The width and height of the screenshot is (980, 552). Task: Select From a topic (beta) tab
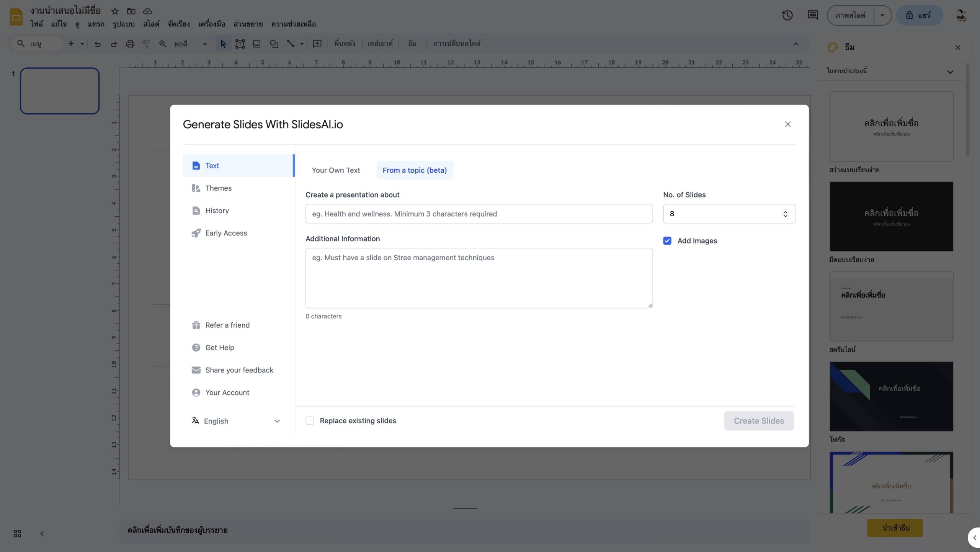click(415, 170)
